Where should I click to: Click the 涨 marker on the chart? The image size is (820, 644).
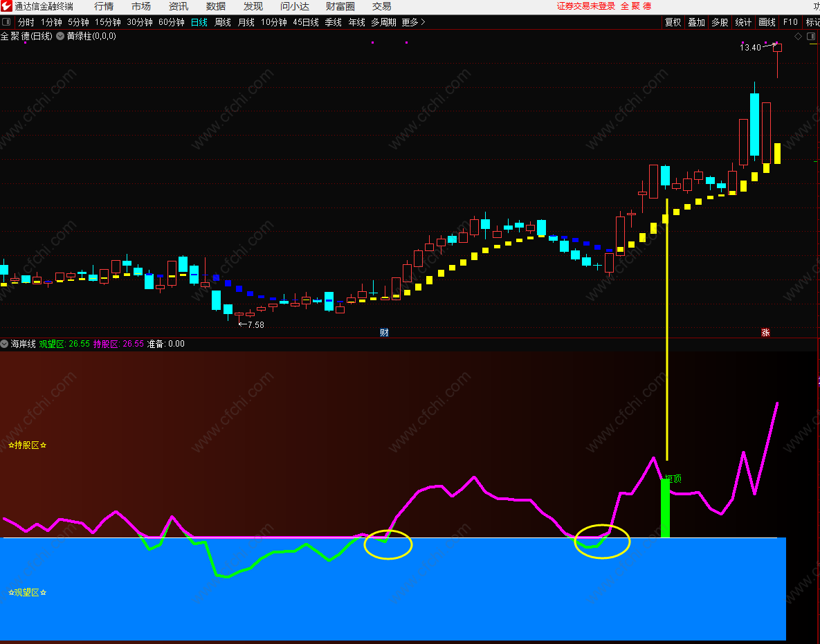[765, 333]
